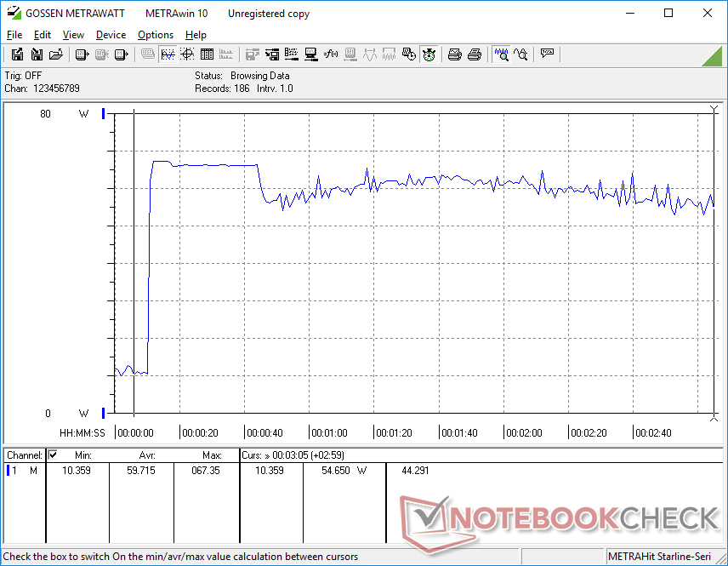Open the f(x) math function icon

pos(331,54)
